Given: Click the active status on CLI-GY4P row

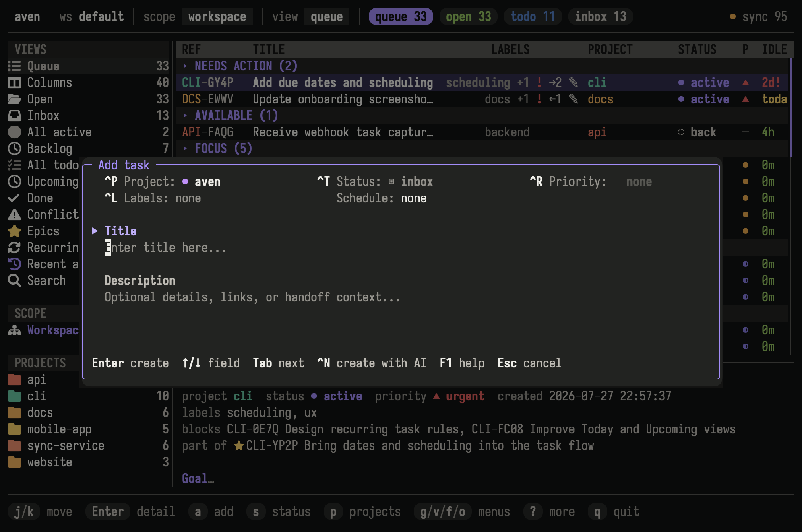Looking at the screenshot, I should click(704, 82).
